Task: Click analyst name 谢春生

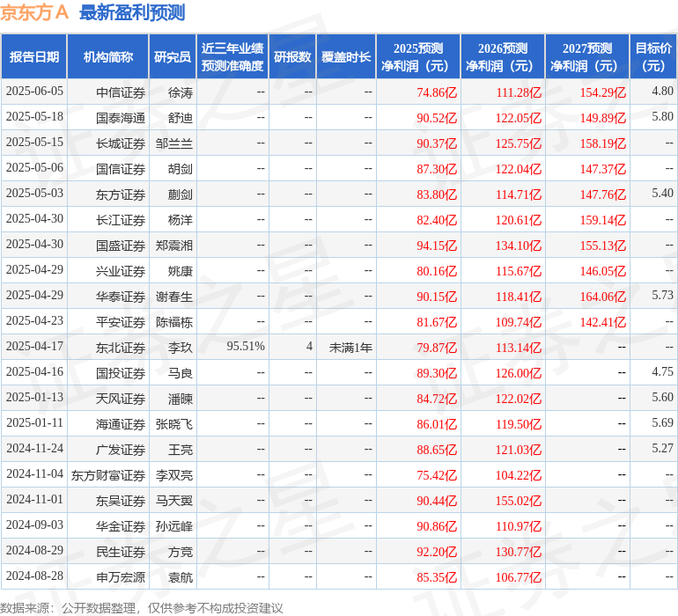Action: [x=174, y=297]
